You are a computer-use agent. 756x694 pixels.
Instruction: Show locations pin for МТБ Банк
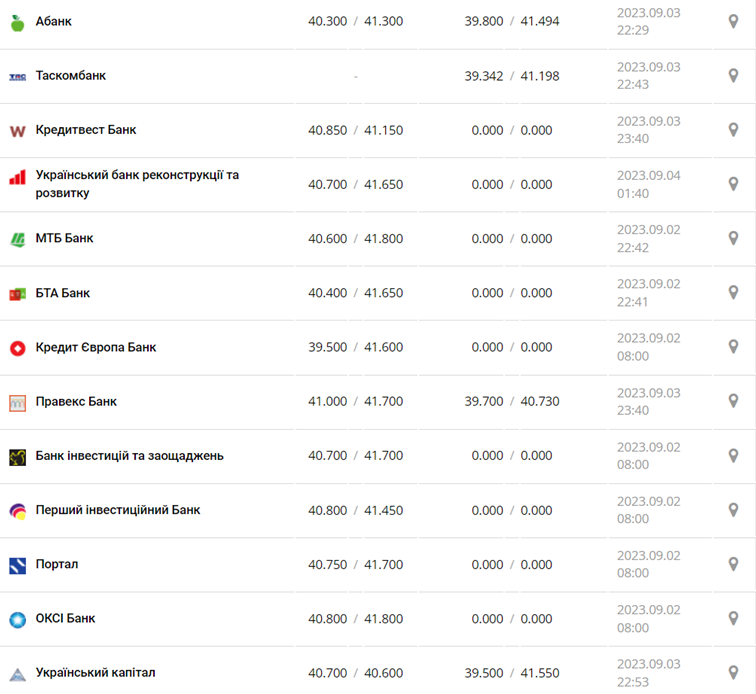733,238
